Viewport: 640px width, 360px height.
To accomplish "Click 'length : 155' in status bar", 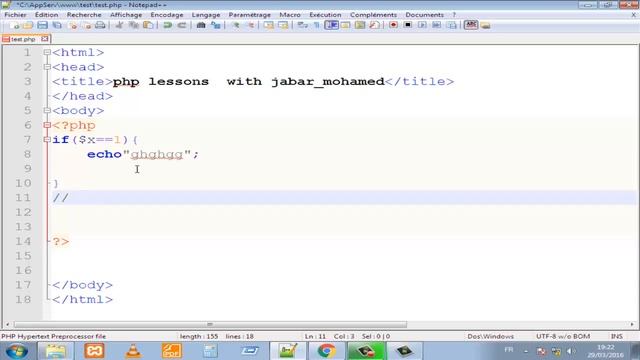I will tap(199, 336).
